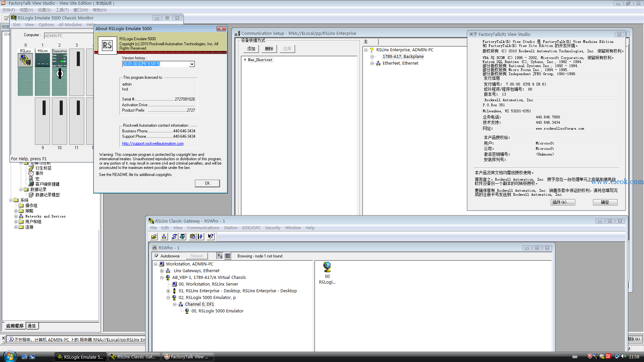
Task: Open project icon in RSLinx toolbar
Action: (154, 237)
